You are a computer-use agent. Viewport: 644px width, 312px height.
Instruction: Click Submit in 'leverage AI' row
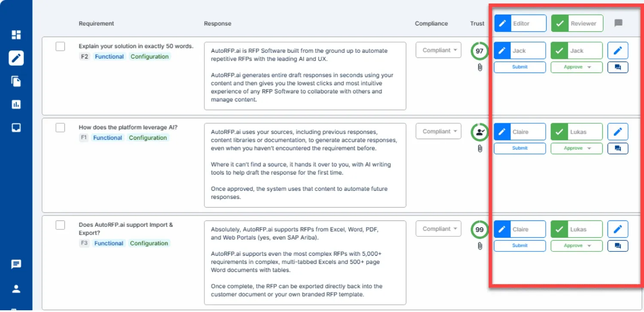520,148
